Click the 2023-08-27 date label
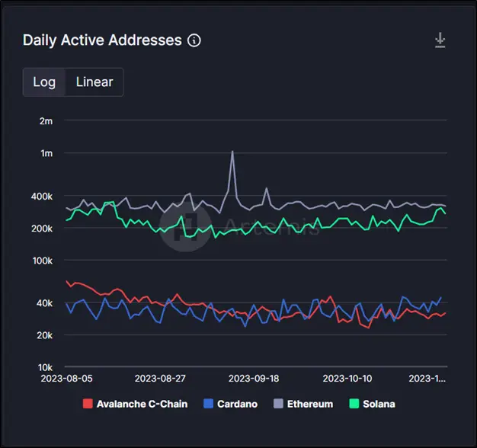The width and height of the screenshot is (477, 448). 160,379
